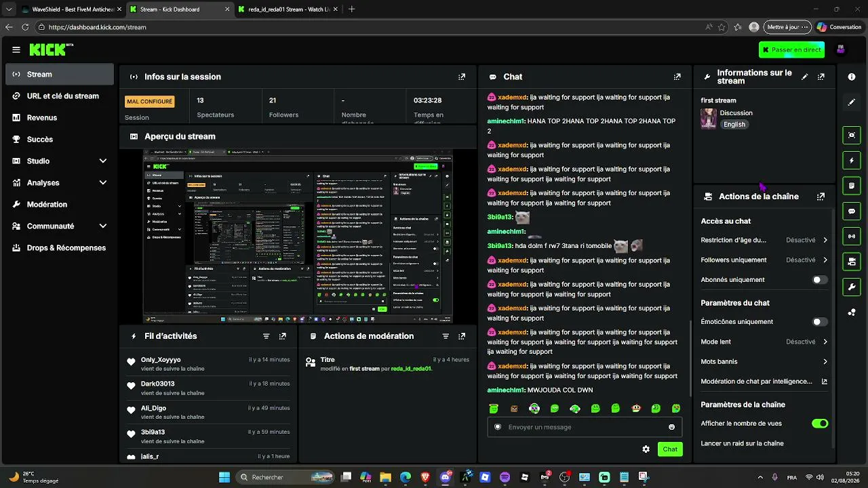
Task: Pop out Infos sur la session panel
Action: [x=462, y=77]
